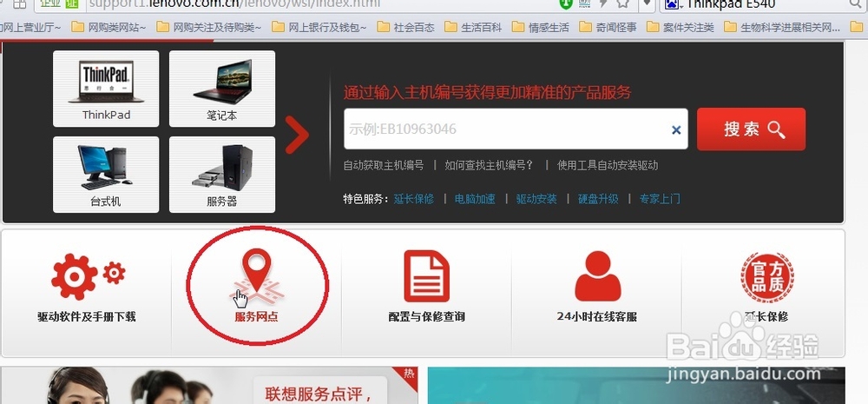Click the browser address bar URL
Image resolution: width=868 pixels, height=404 pixels.
coord(234,3)
